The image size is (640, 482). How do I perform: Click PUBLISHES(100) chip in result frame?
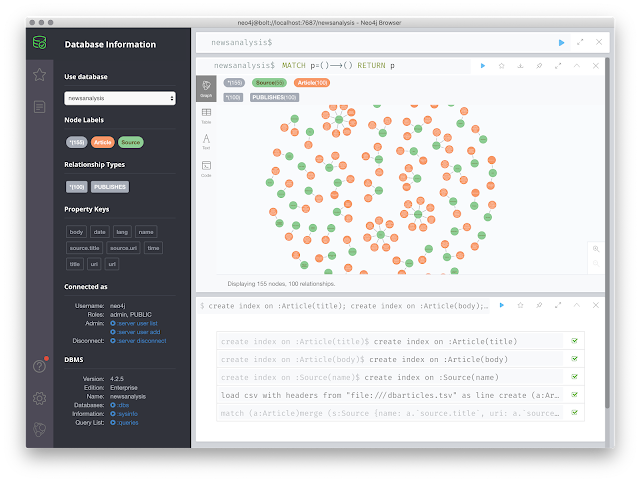coord(274,98)
